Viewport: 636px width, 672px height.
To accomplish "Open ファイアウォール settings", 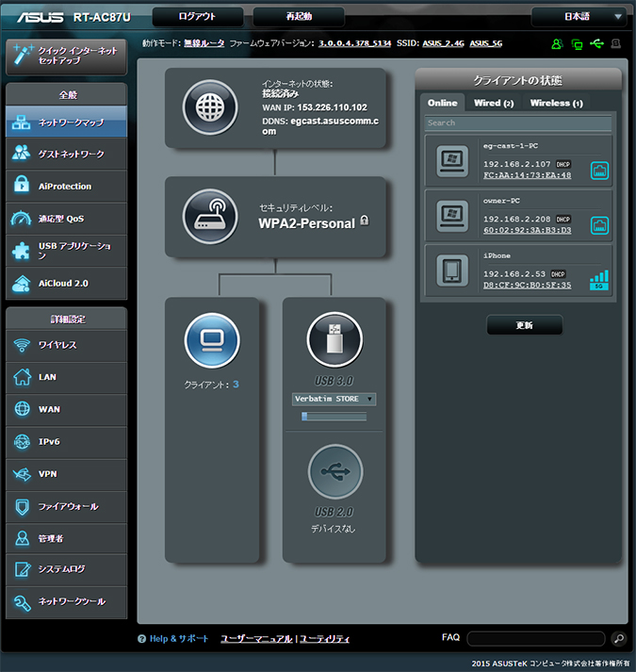I will tap(67, 506).
